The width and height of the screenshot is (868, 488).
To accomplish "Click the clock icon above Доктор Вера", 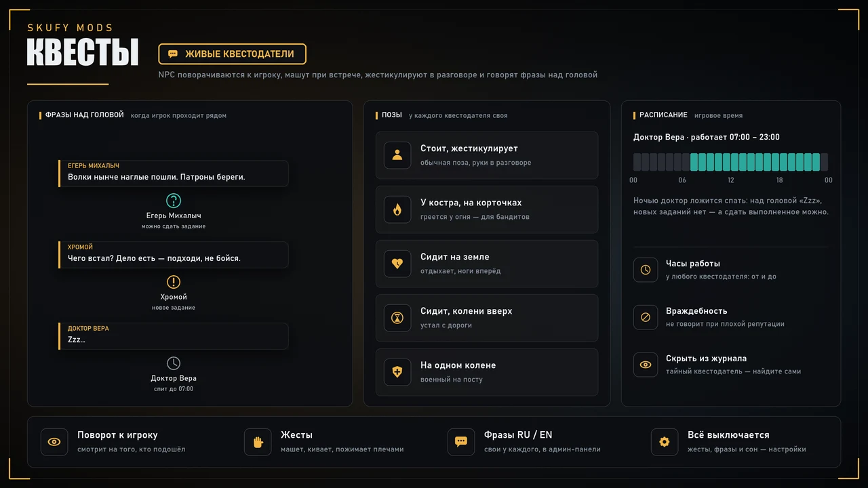I will 174,363.
